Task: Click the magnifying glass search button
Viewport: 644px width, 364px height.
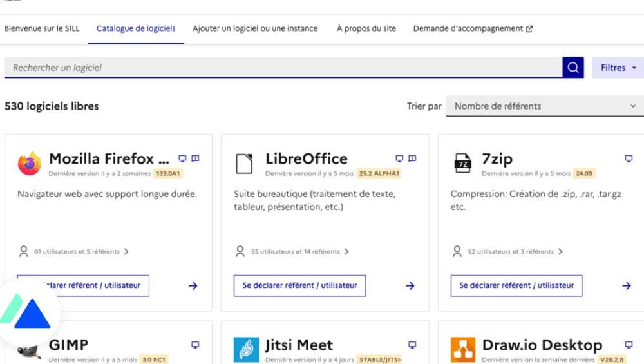Action: tap(573, 68)
